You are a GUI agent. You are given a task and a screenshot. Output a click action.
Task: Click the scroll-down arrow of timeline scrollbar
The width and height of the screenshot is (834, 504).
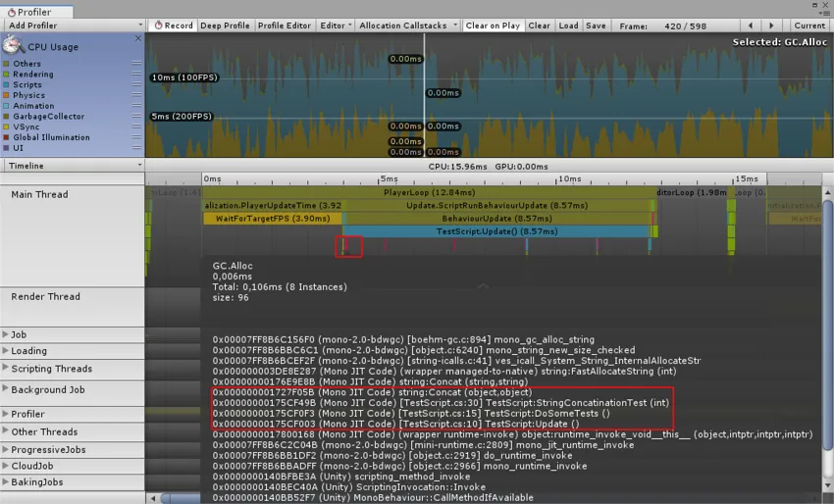(827, 486)
